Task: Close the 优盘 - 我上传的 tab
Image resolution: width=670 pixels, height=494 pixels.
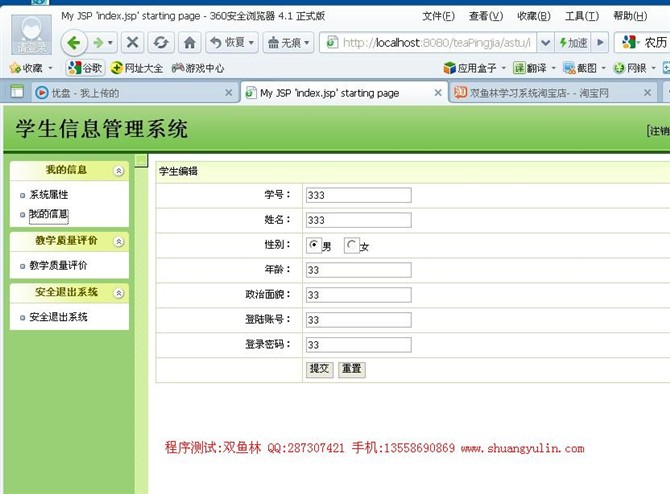Action: (x=229, y=93)
